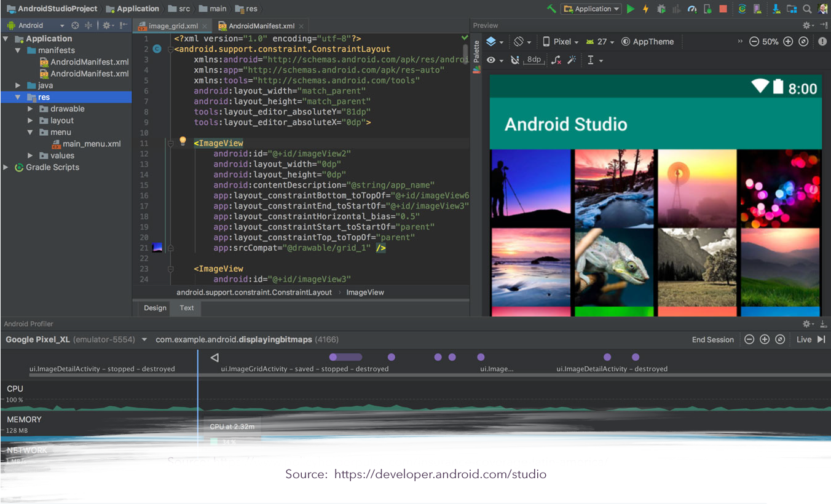Click the Search Everywhere magnifier icon
The height and width of the screenshot is (504, 831).
(807, 9)
